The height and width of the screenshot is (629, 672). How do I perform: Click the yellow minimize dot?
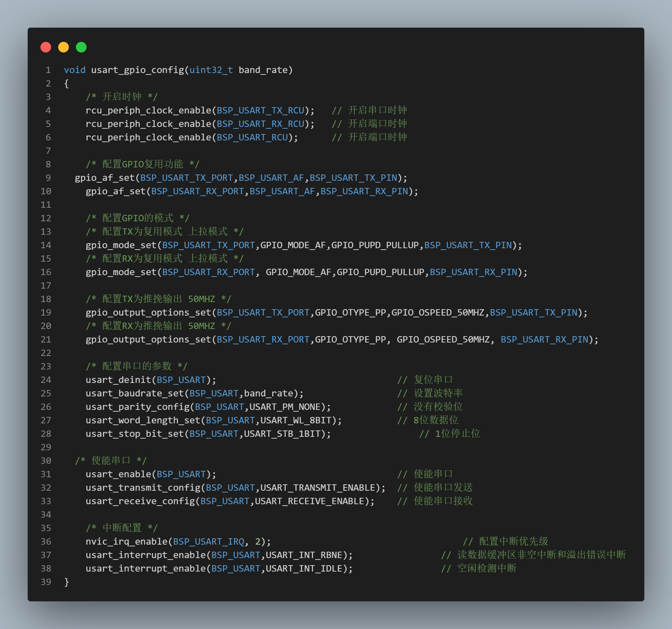coord(64,47)
